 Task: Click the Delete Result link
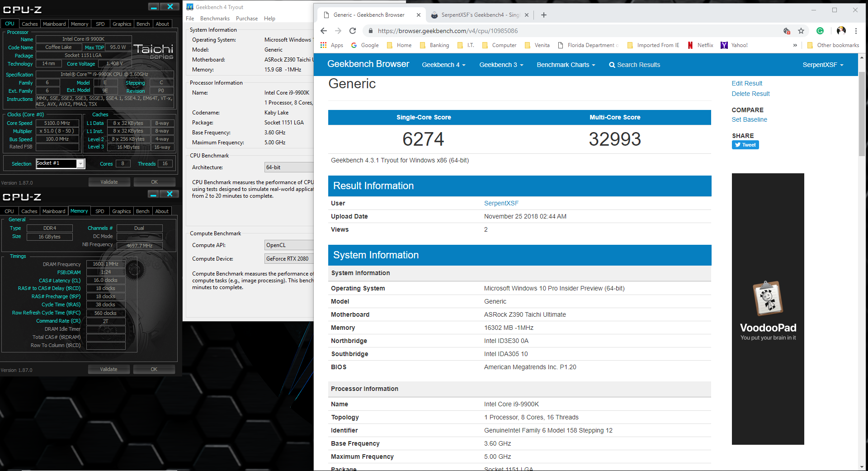click(x=750, y=94)
